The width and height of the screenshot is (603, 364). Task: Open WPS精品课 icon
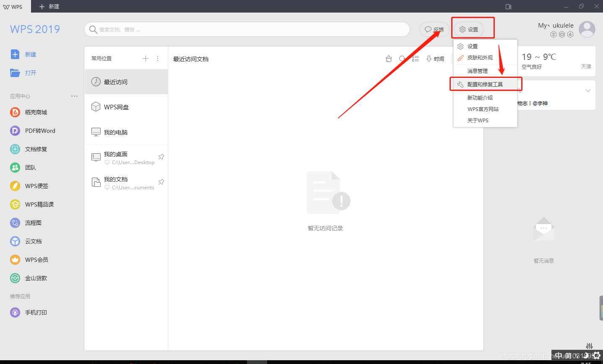[x=15, y=204]
